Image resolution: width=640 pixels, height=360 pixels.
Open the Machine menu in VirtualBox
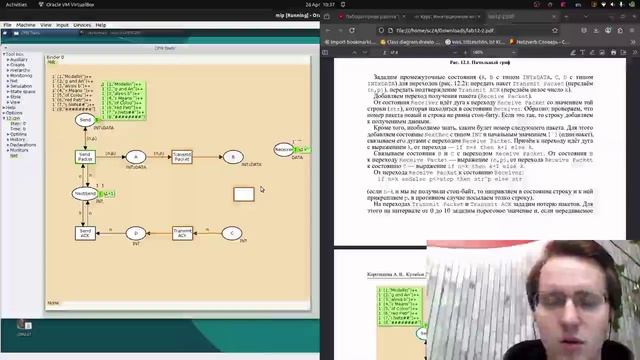(x=25, y=25)
